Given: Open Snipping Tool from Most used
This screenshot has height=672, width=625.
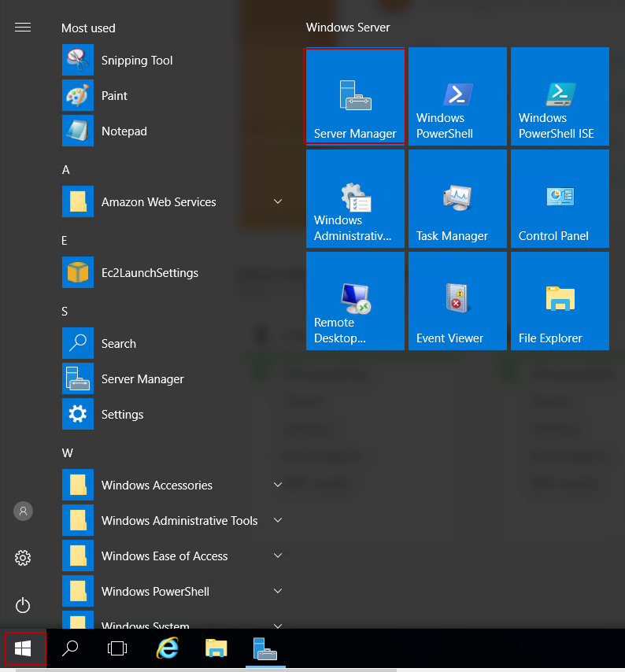Looking at the screenshot, I should pos(174,60).
